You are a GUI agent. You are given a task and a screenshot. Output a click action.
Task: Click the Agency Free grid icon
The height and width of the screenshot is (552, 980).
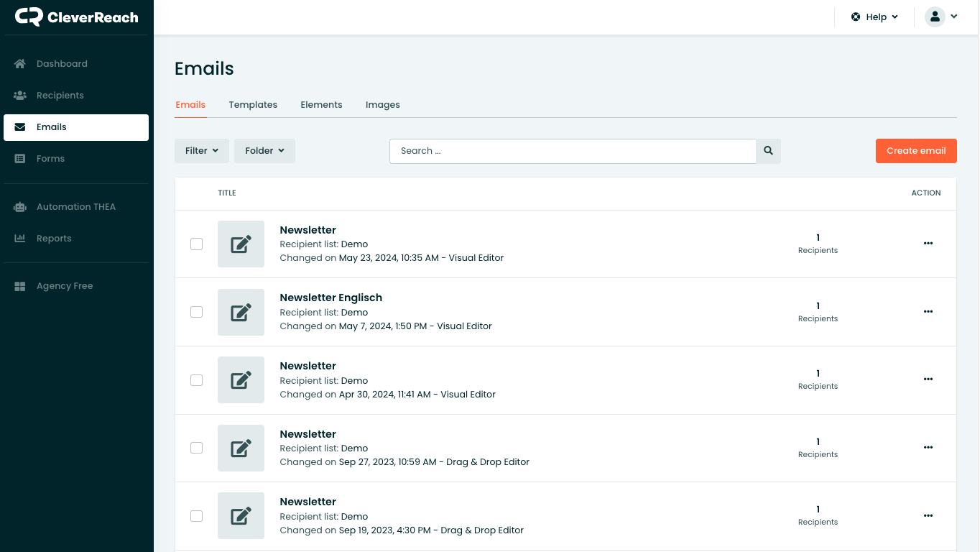click(x=20, y=286)
